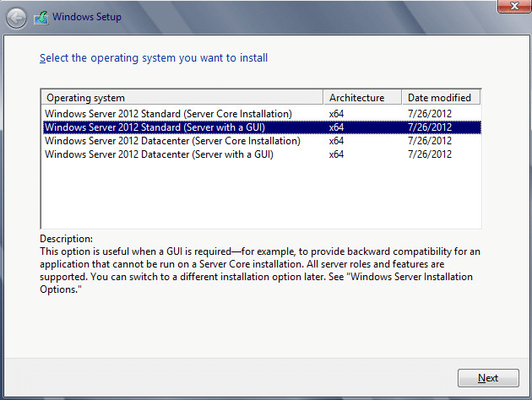532x400 pixels.
Task: Click the description text about GUI option
Action: tap(260, 270)
